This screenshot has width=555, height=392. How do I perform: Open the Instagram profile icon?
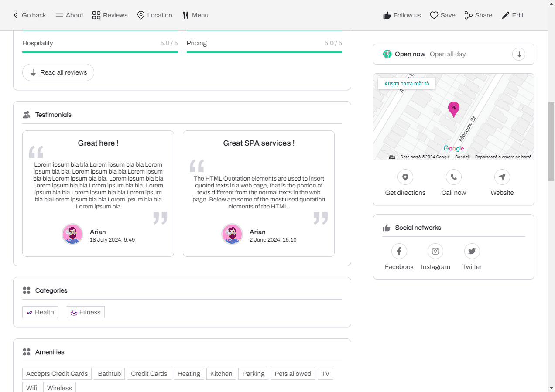(435, 251)
